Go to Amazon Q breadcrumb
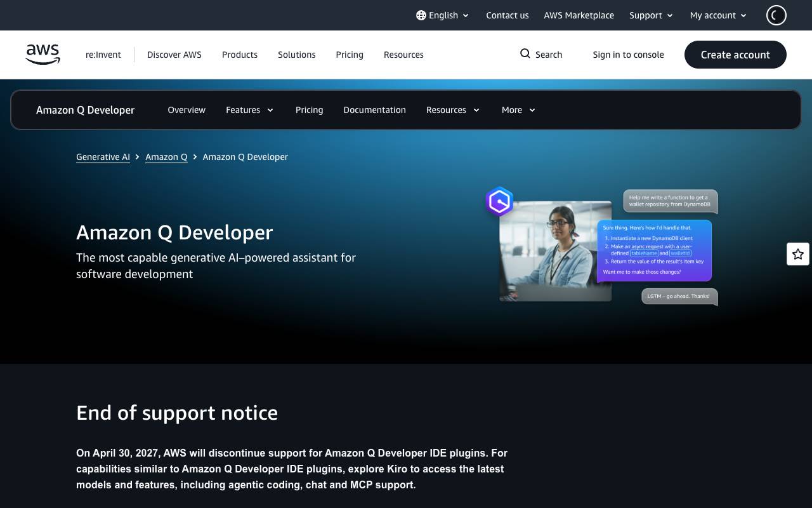 click(166, 157)
